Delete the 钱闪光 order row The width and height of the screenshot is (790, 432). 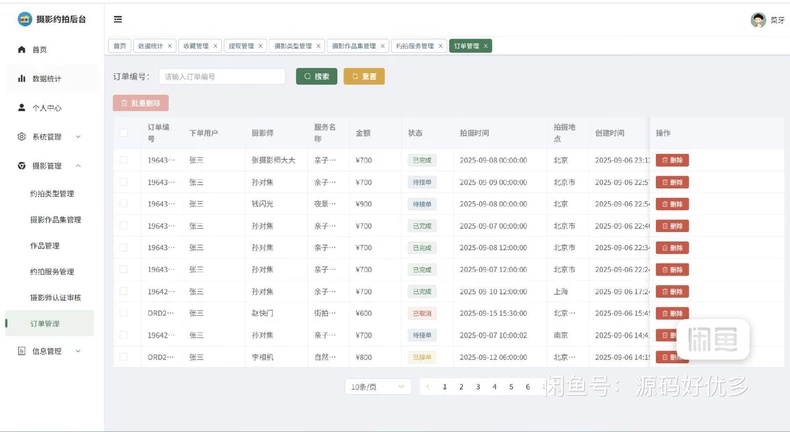(x=672, y=204)
